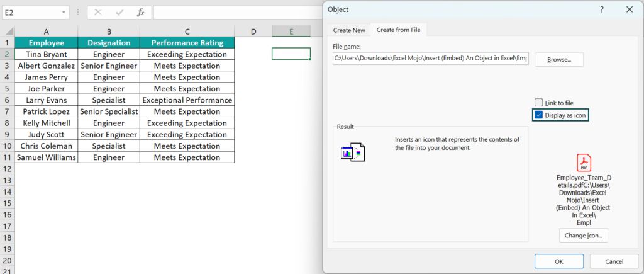Select the cell Joe Parker
The height and width of the screenshot is (274, 644).
coord(47,89)
